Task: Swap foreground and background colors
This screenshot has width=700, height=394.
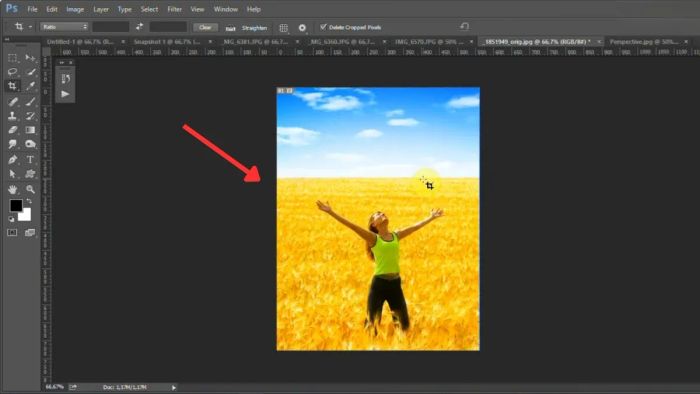Action: click(x=29, y=202)
